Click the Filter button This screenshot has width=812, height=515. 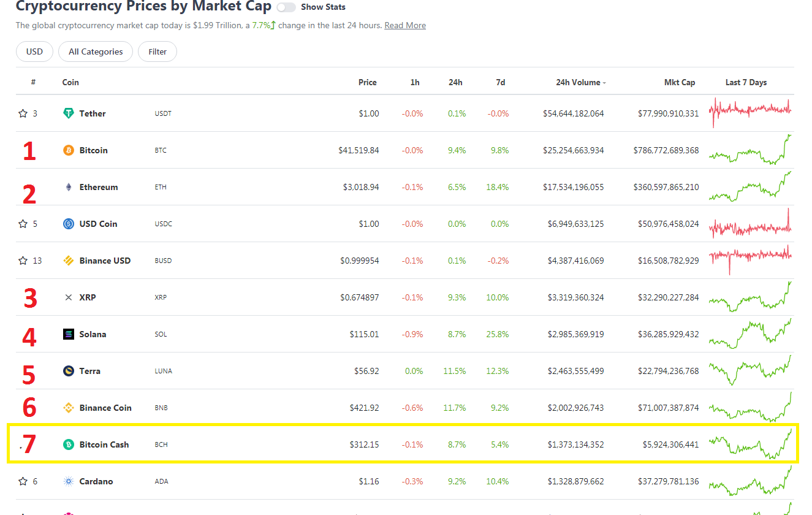(x=157, y=51)
